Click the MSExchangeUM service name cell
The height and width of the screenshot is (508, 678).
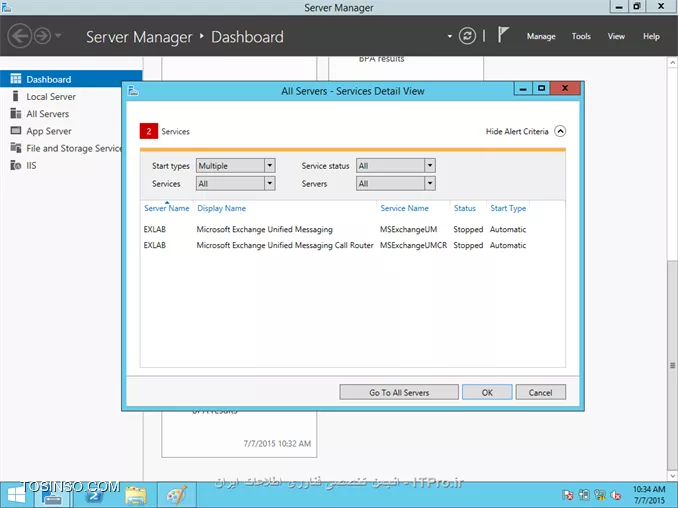409,229
